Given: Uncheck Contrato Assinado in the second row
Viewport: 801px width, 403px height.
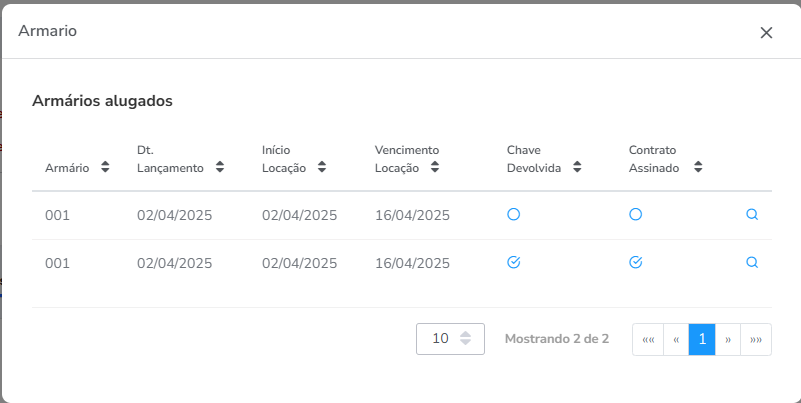Looking at the screenshot, I should 635,262.
